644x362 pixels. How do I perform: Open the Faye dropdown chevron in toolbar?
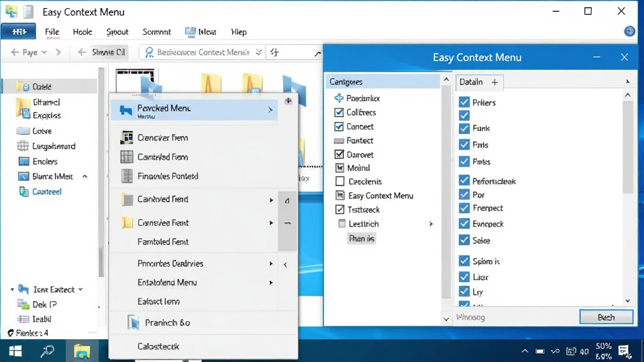tap(45, 52)
